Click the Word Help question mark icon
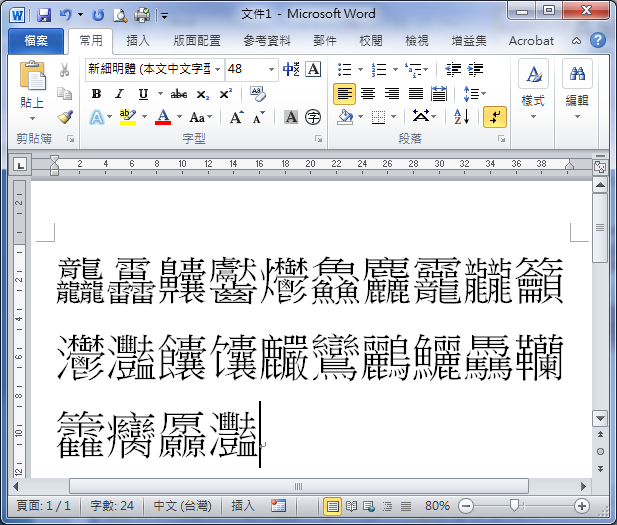Image resolution: width=617 pixels, height=525 pixels. click(x=598, y=40)
